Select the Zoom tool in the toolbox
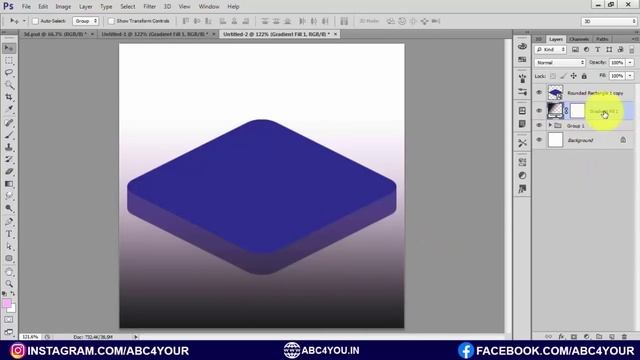The width and height of the screenshot is (640, 360). 9,284
